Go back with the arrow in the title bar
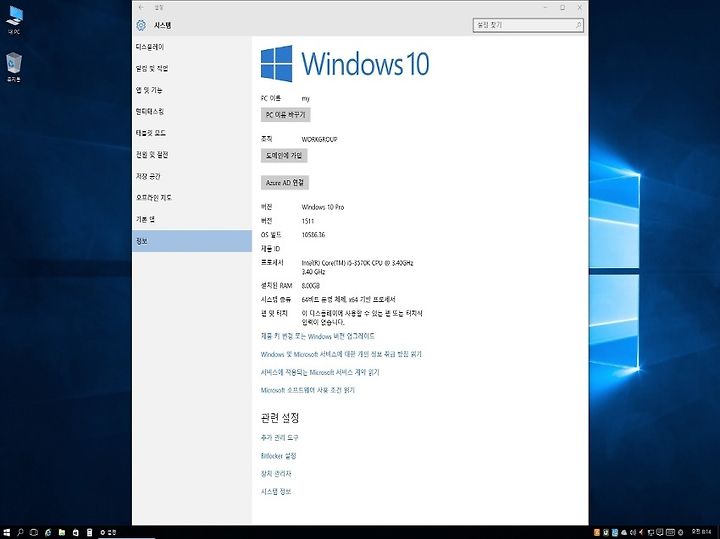The width and height of the screenshot is (720, 539). click(141, 7)
